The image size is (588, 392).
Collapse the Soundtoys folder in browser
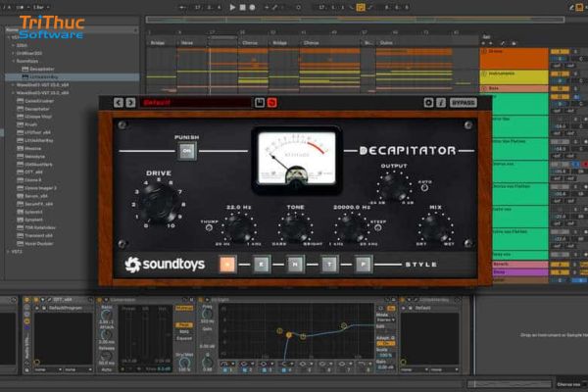coord(13,61)
